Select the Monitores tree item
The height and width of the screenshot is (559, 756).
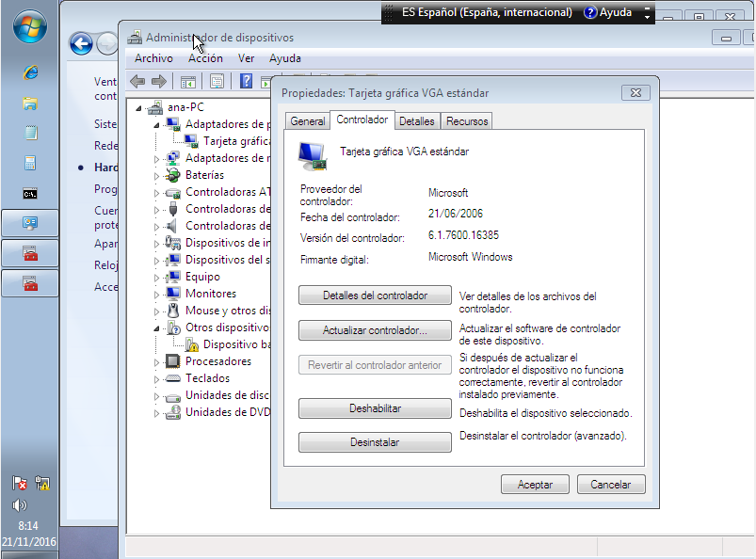[211, 294]
